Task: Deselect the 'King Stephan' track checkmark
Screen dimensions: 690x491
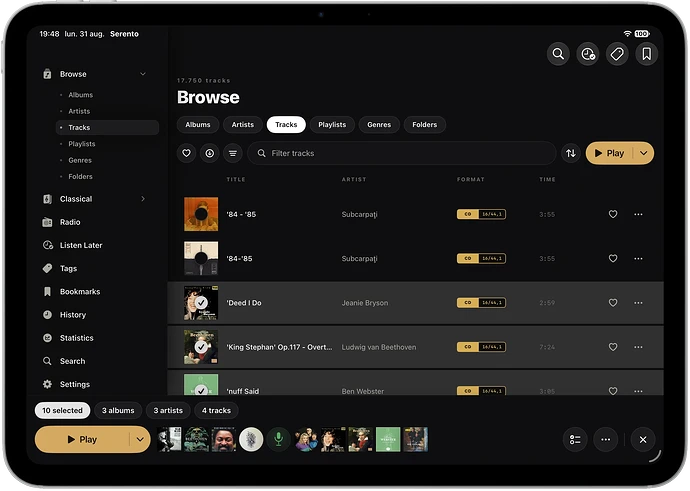Action: (x=201, y=347)
